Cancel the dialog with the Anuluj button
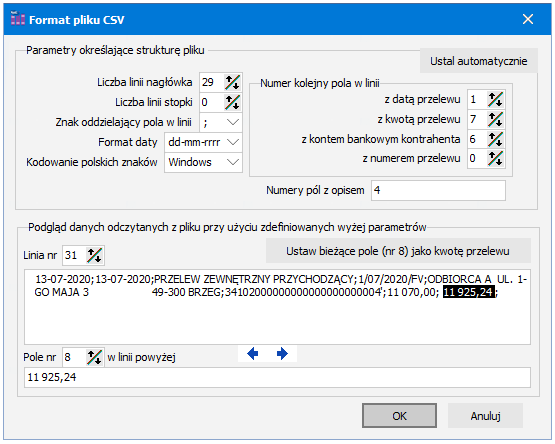The width and height of the screenshot is (555, 444). (x=485, y=416)
